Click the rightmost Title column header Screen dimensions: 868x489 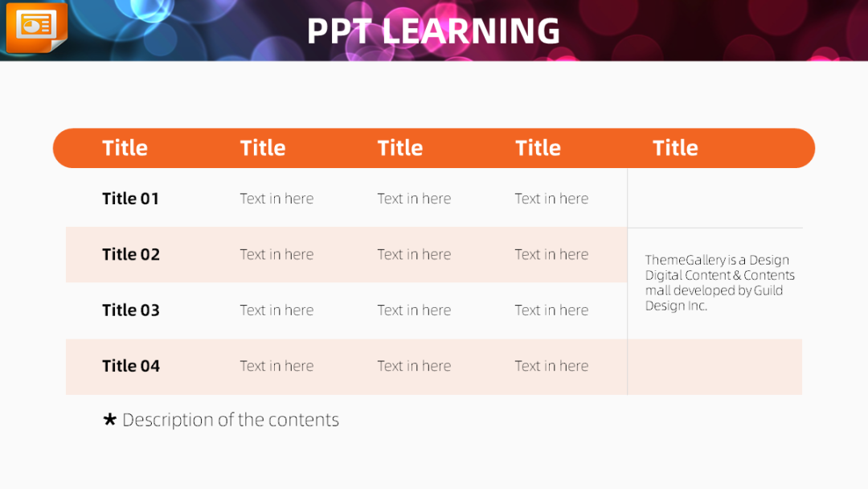click(675, 148)
